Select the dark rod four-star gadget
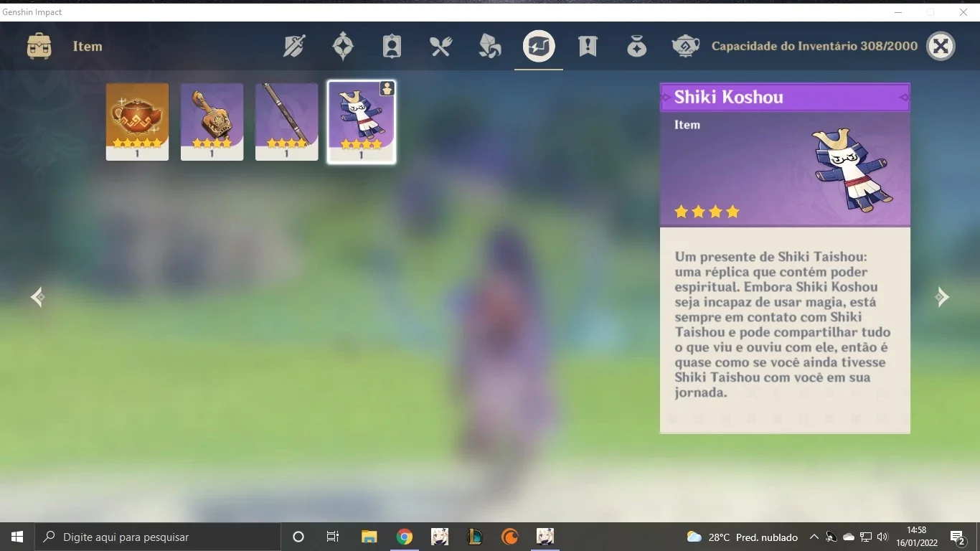 pyautogui.click(x=287, y=122)
